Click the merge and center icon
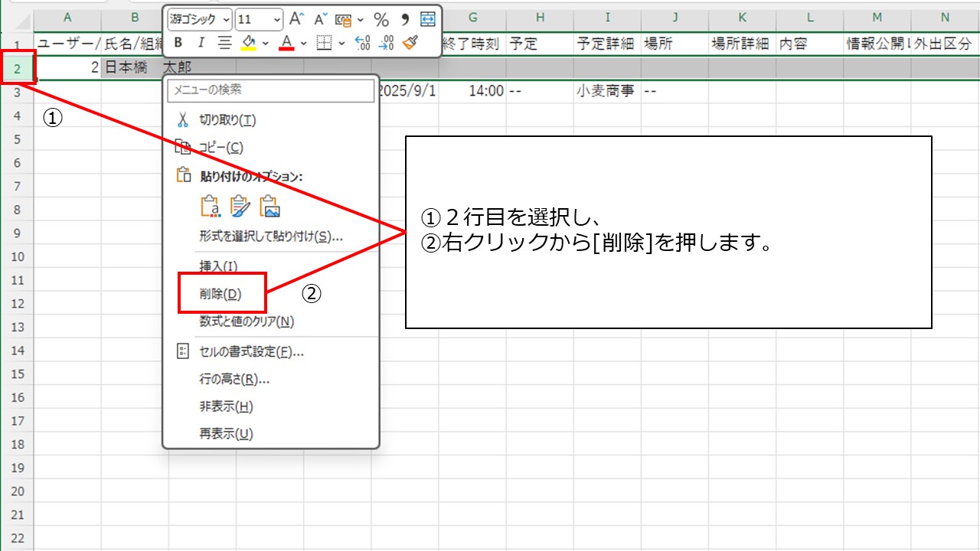 click(x=427, y=19)
